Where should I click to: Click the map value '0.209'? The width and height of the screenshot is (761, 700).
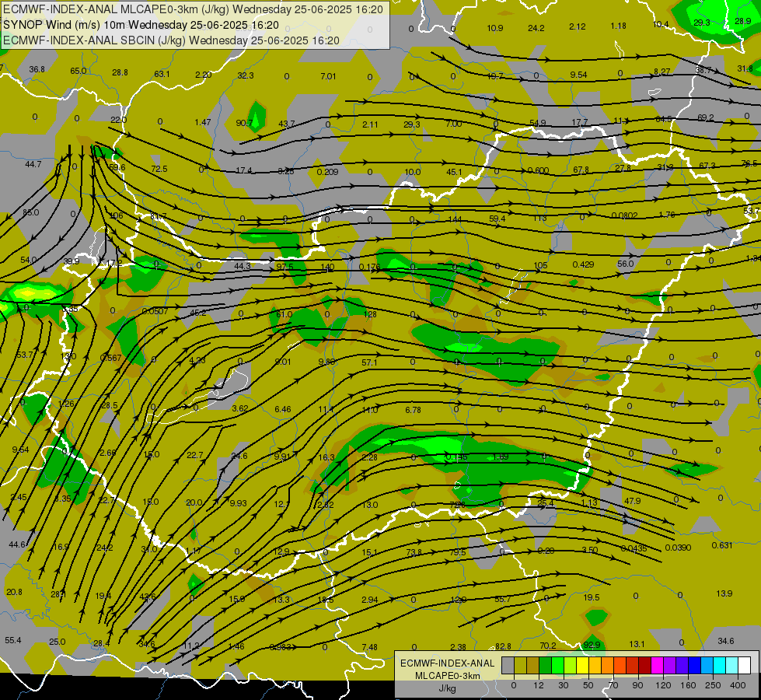[327, 171]
